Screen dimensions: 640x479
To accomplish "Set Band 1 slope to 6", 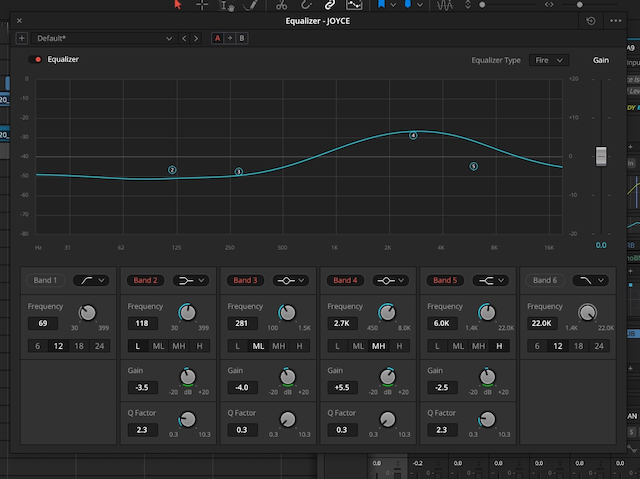I will [38, 346].
